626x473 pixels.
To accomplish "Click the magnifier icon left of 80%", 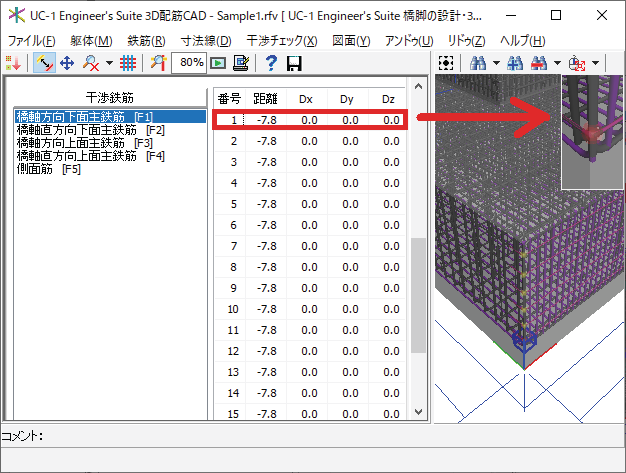I will tap(158, 63).
